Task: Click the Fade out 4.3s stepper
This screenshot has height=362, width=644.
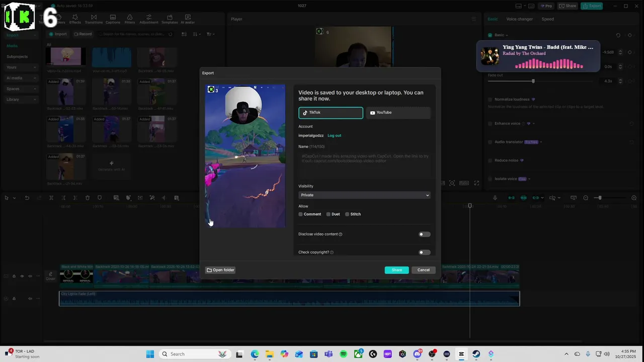Action: click(x=620, y=81)
